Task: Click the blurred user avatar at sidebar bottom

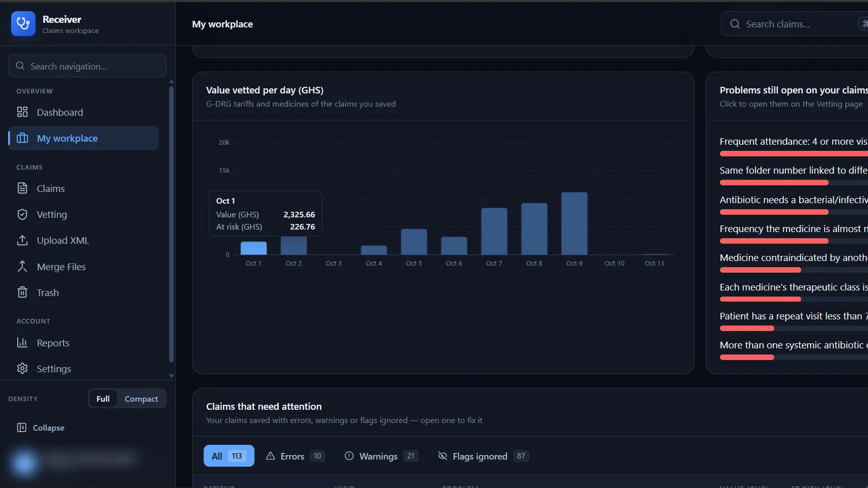Action: tap(24, 463)
